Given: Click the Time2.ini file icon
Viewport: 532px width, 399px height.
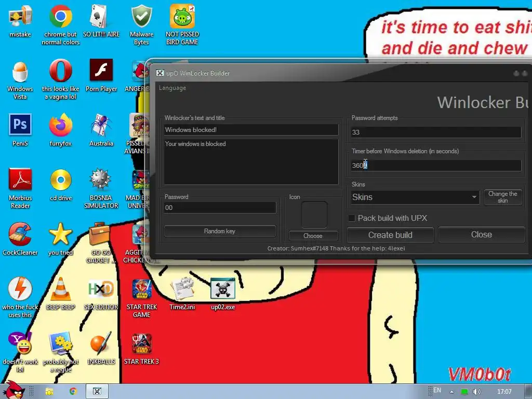Looking at the screenshot, I should click(182, 289).
